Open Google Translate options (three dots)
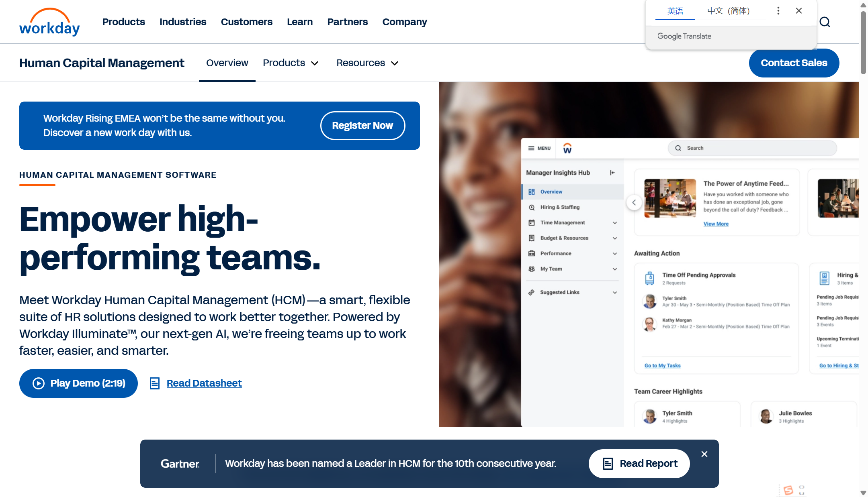The image size is (868, 497). pyautogui.click(x=778, y=11)
